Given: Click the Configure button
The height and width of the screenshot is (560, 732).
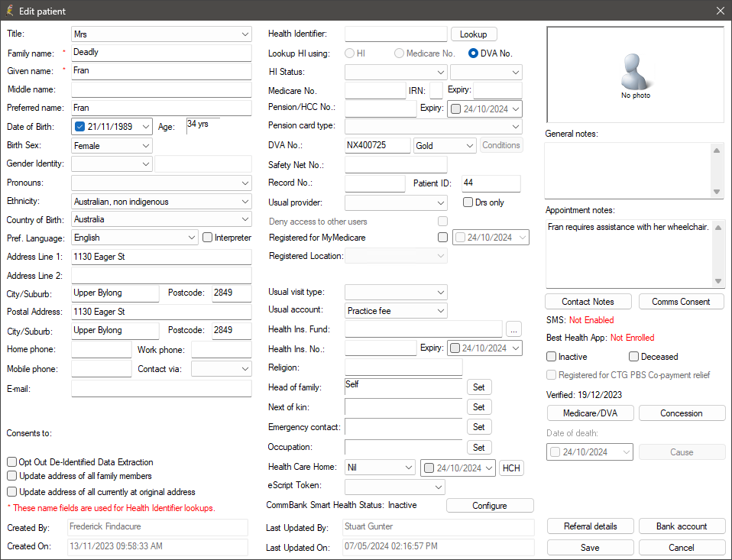Looking at the screenshot, I should click(x=490, y=506).
